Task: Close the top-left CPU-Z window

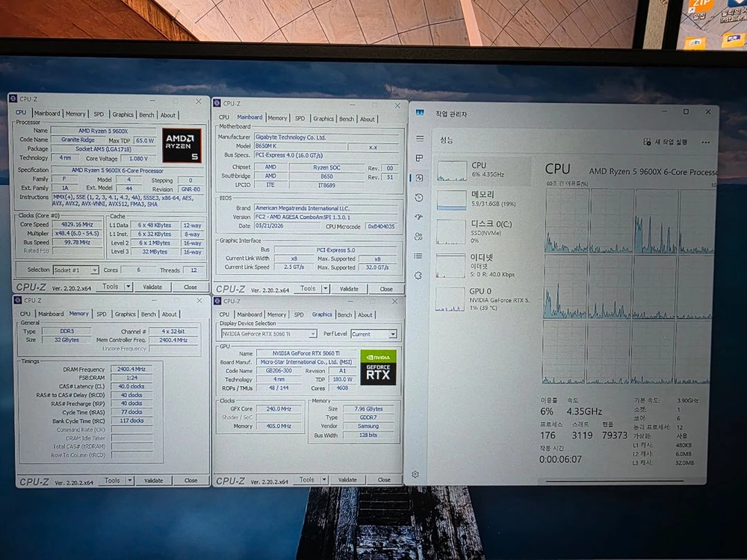Action: coord(199,102)
